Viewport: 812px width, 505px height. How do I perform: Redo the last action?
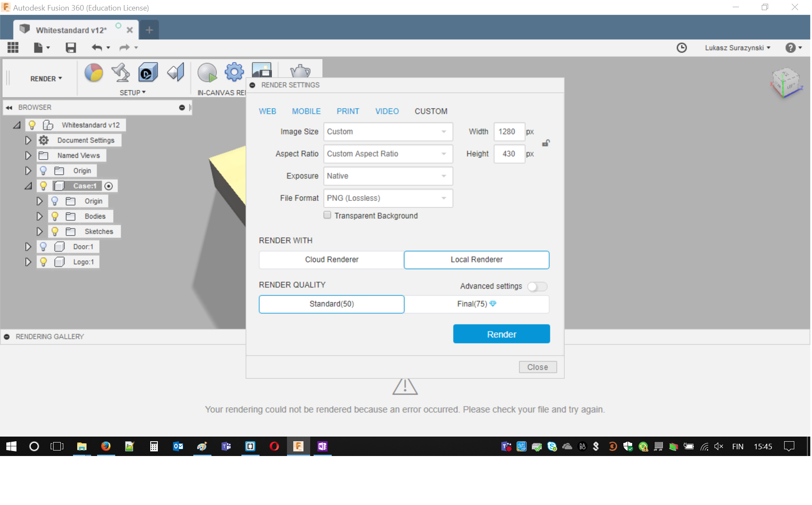click(124, 47)
